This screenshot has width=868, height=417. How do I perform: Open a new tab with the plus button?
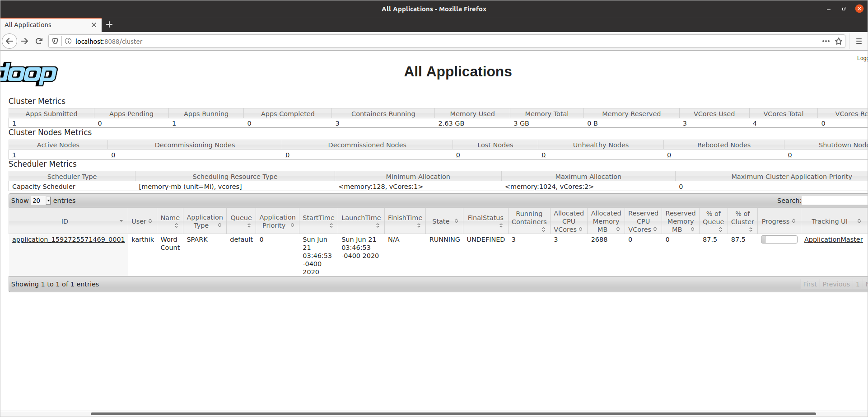tap(109, 24)
